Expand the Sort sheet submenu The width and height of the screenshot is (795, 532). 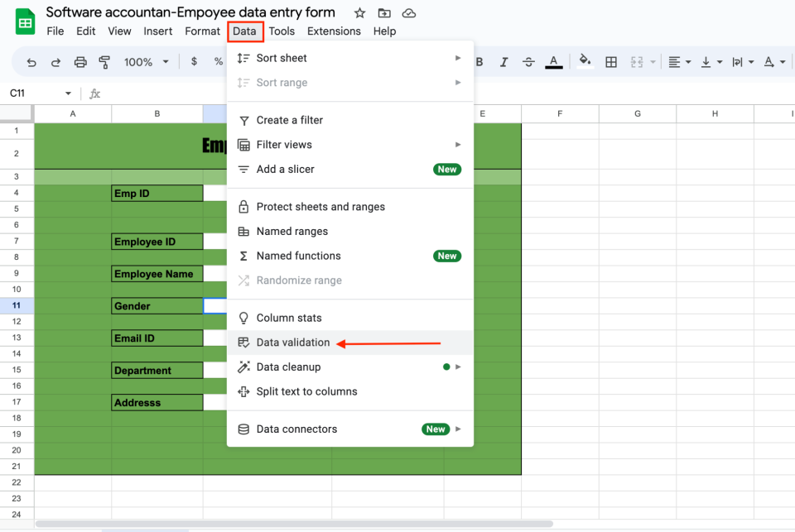tap(349, 58)
